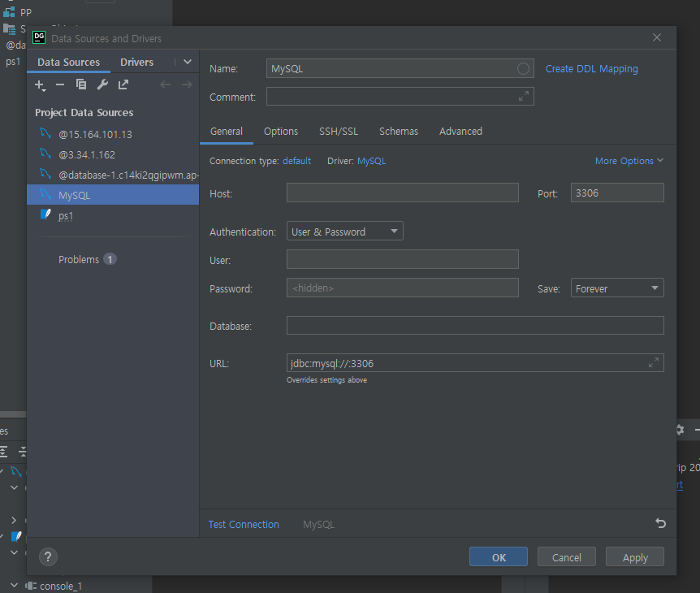This screenshot has height=593, width=700.
Task: Select the @database-1.c14ki2qgipwm data source
Action: (x=113, y=175)
